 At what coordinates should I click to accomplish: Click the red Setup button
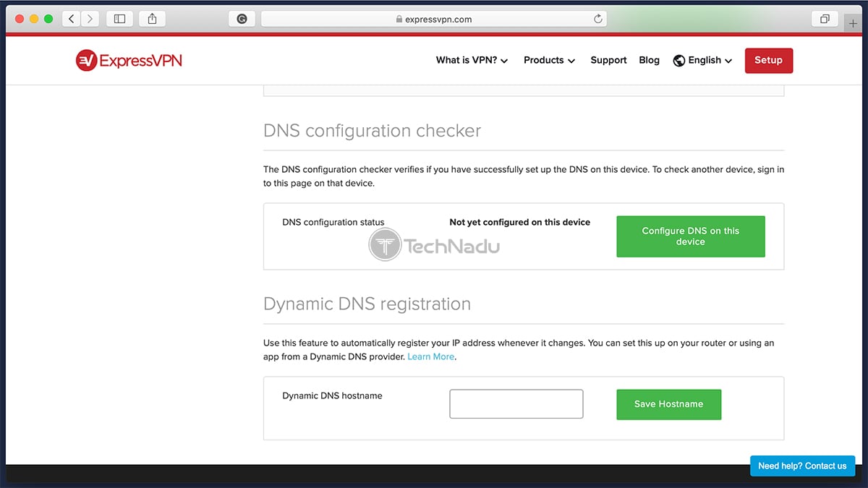(x=769, y=61)
